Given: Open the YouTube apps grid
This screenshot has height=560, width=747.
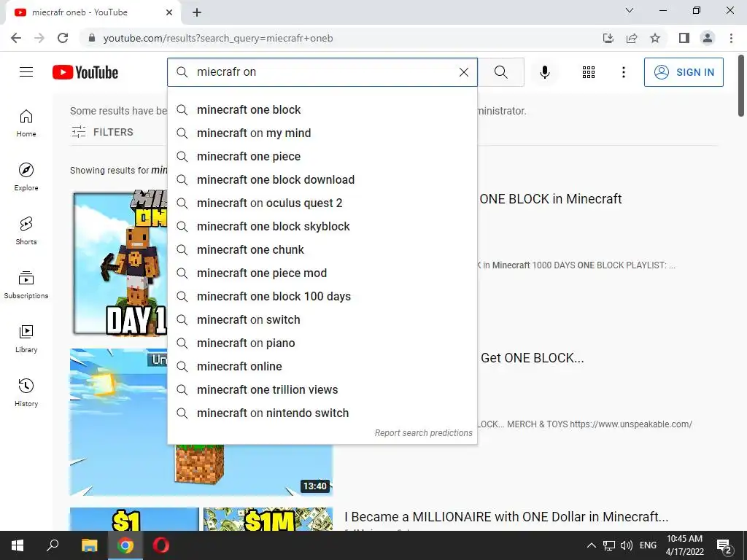Looking at the screenshot, I should coord(589,72).
